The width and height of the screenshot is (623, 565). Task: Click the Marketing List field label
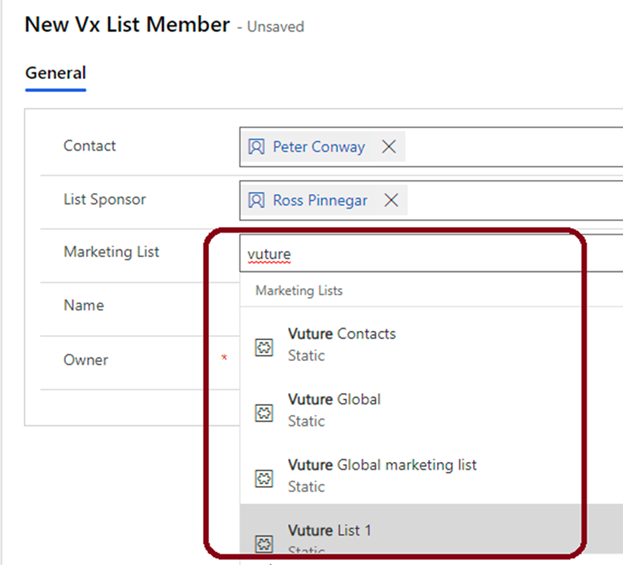[111, 252]
